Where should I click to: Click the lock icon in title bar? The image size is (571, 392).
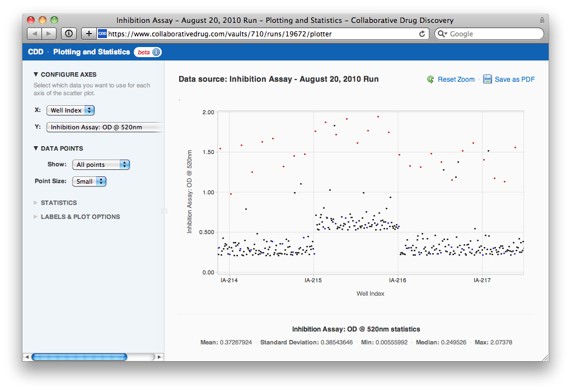tap(542, 20)
